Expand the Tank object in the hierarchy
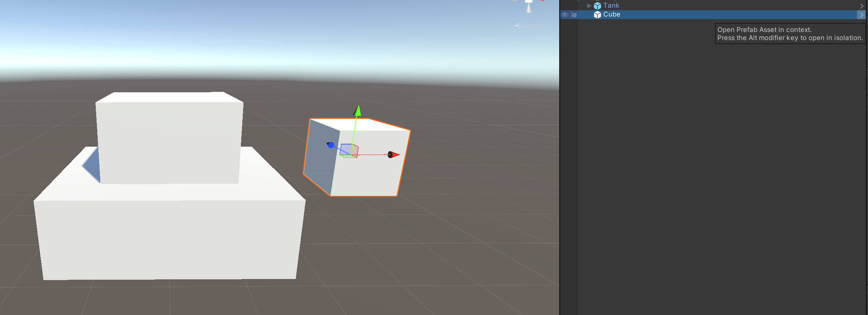The width and height of the screenshot is (868, 315). (589, 6)
